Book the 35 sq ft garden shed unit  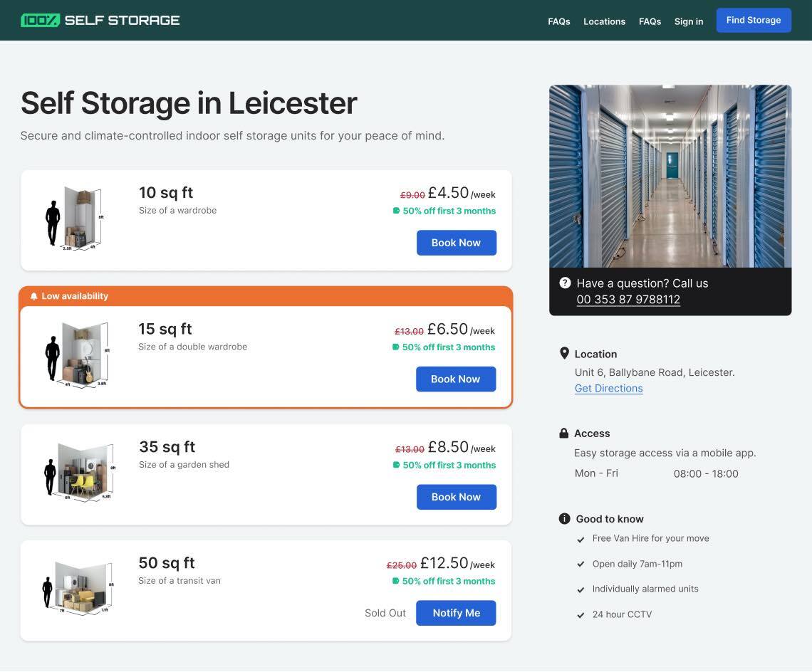click(456, 497)
